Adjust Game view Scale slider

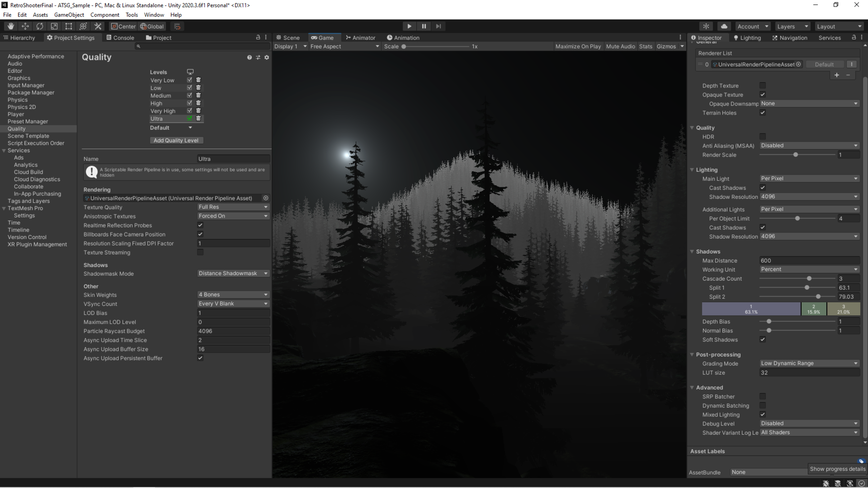[x=435, y=46]
